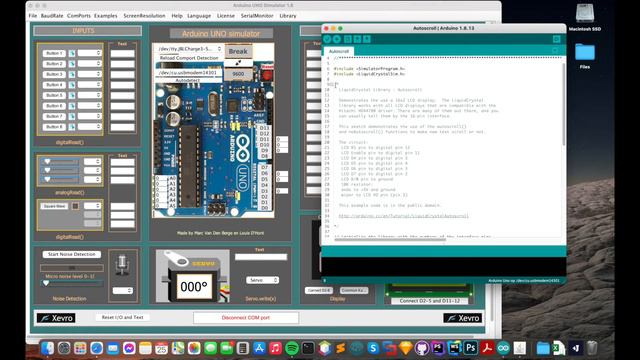Screen dimensions: 640x360
Task: Click the horizontal scrollbar in Arduino editor
Action: point(390,240)
